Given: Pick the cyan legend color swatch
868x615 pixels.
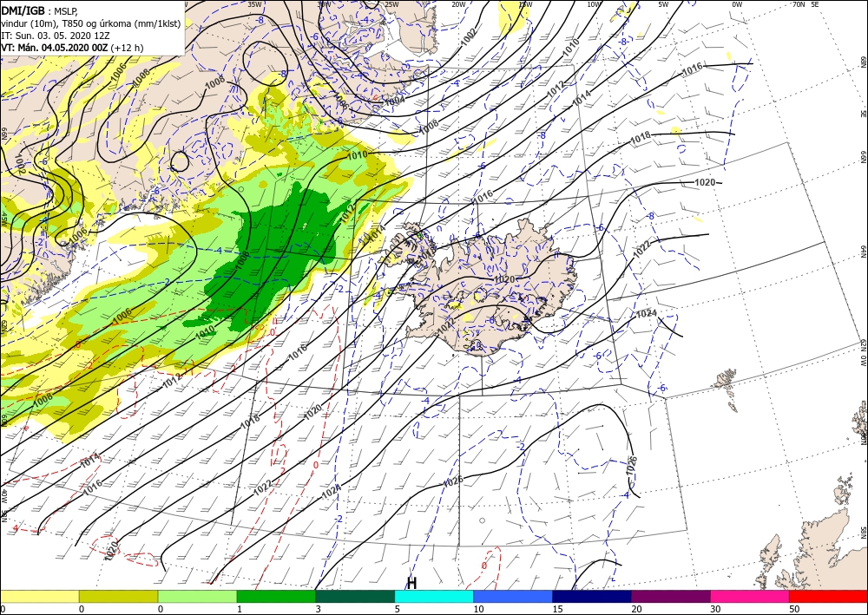Looking at the screenshot, I should coord(434,596).
